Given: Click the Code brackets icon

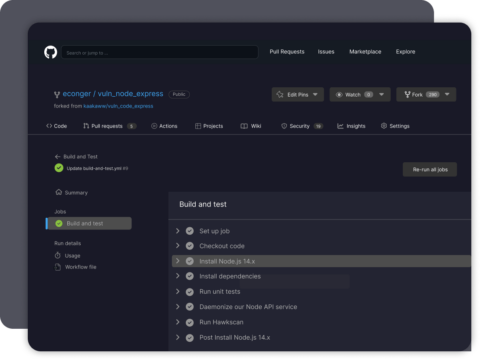Looking at the screenshot, I should point(49,126).
